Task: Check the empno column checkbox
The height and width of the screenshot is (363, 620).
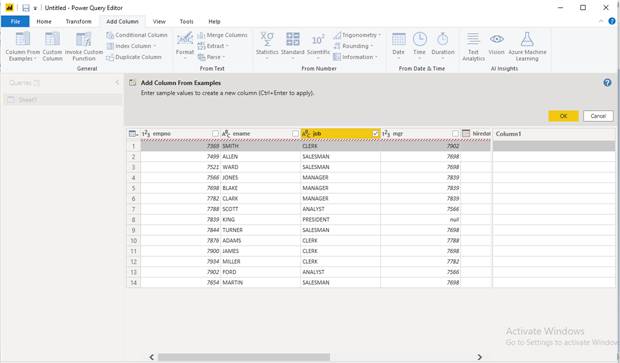Action: pos(215,134)
